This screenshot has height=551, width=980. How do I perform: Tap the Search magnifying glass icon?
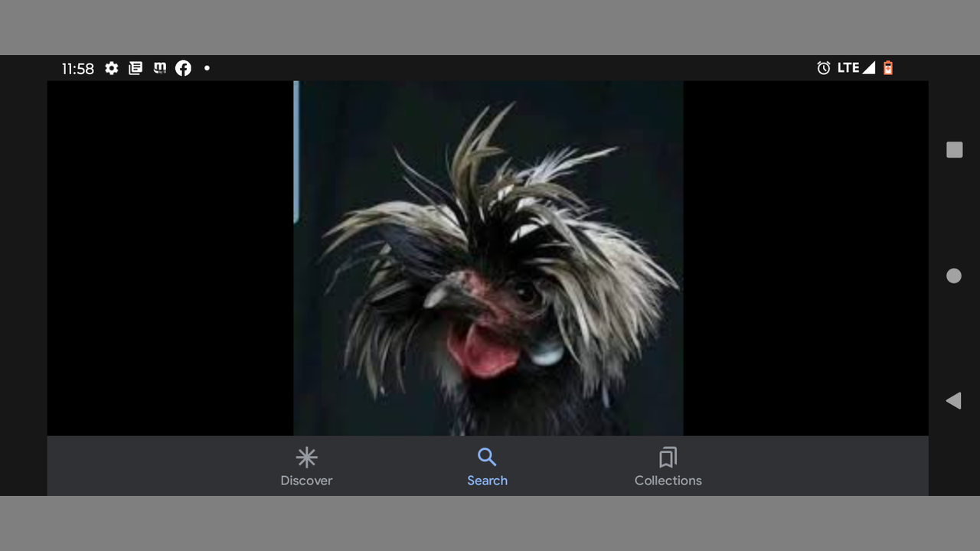(x=487, y=457)
